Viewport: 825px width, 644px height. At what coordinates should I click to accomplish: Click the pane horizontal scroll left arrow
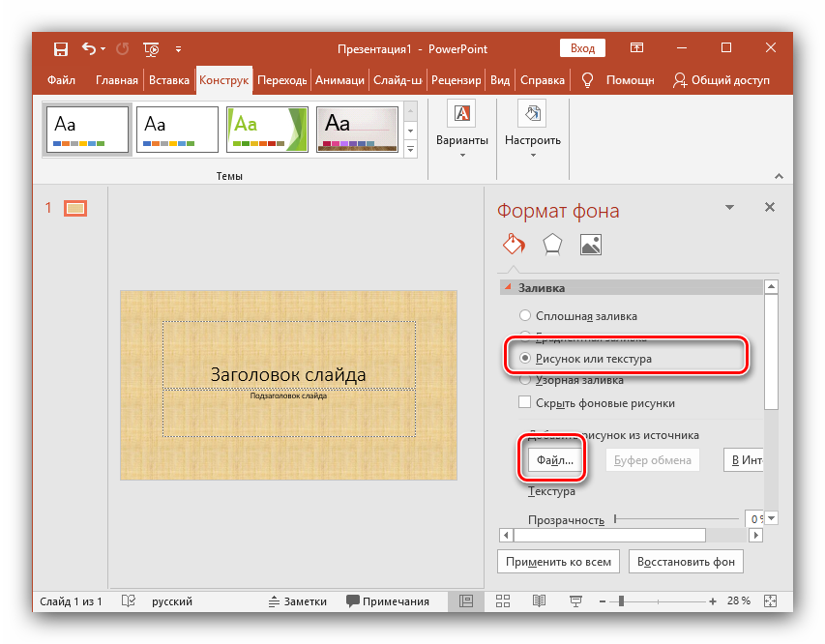coord(506,535)
